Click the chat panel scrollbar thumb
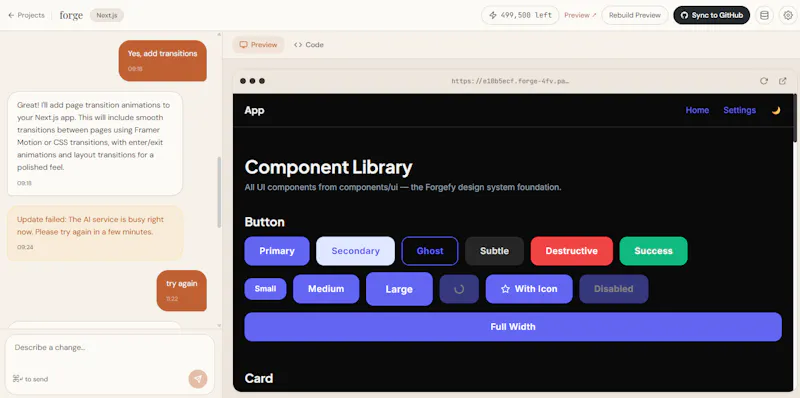The width and height of the screenshot is (800, 398). tap(219, 192)
